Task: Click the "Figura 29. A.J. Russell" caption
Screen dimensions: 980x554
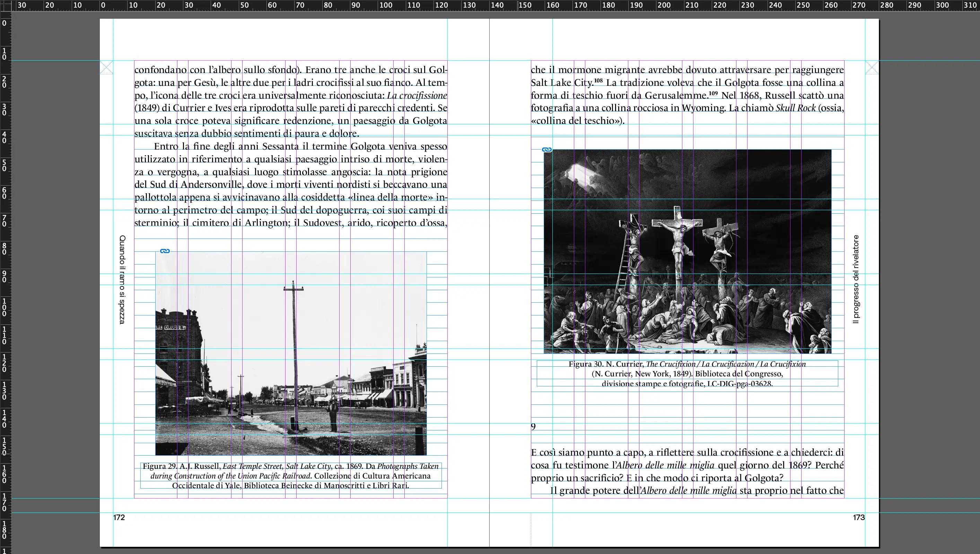Action: click(x=291, y=476)
